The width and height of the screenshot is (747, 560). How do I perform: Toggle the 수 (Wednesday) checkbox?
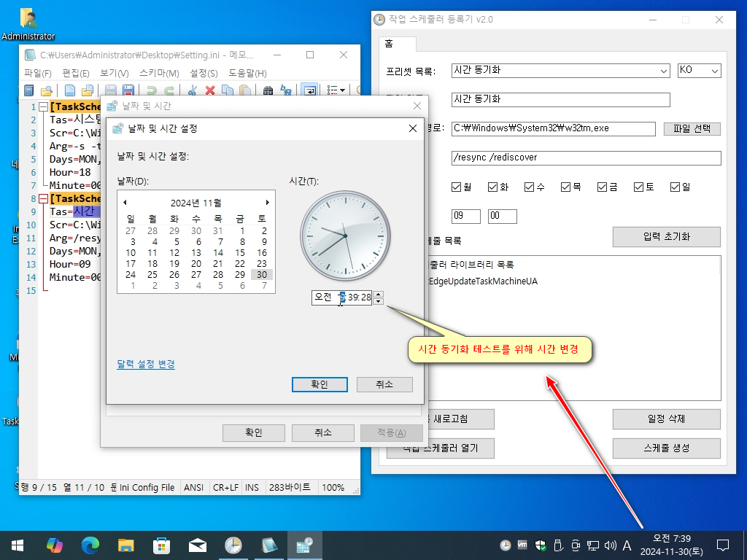[529, 187]
